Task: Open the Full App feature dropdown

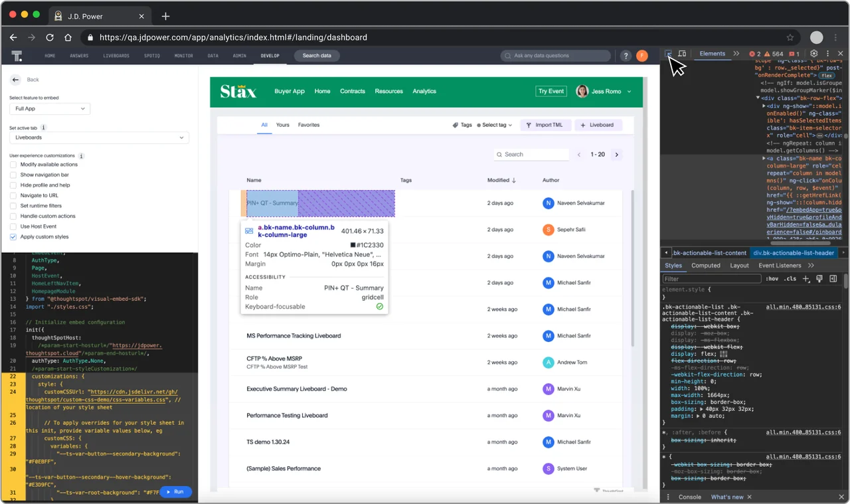Action: pyautogui.click(x=50, y=108)
